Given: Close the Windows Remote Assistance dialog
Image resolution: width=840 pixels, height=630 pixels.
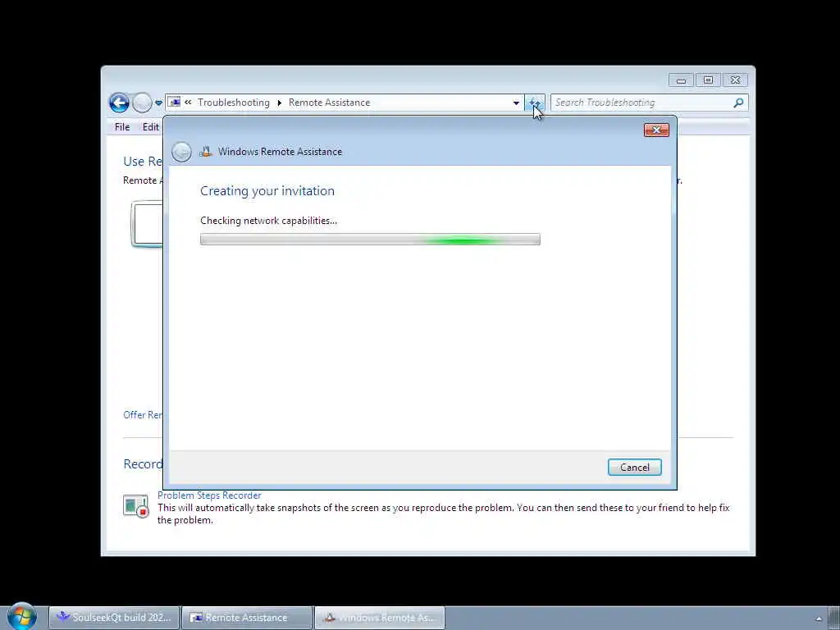Looking at the screenshot, I should [656, 130].
